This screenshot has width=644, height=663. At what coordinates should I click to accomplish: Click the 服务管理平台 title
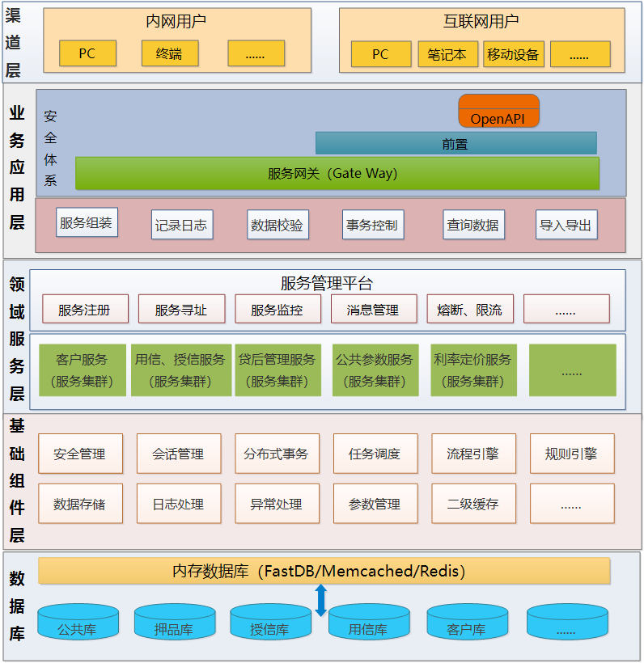(x=327, y=283)
